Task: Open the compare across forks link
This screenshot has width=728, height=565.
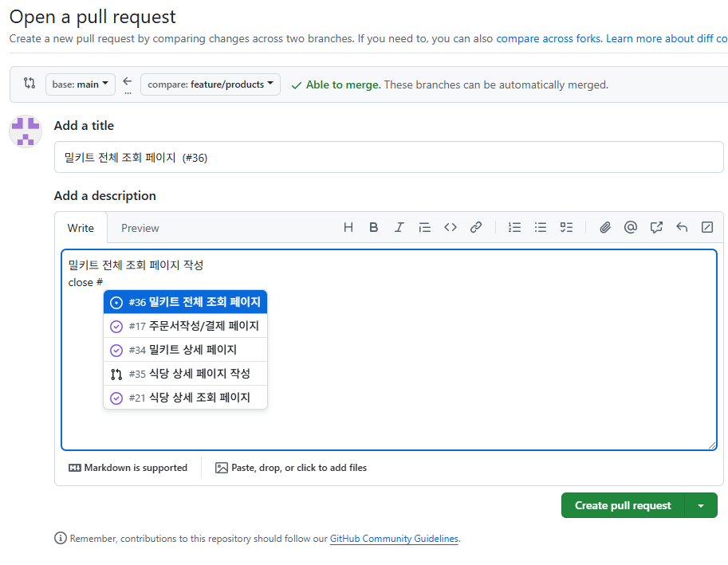Action: 549,38
